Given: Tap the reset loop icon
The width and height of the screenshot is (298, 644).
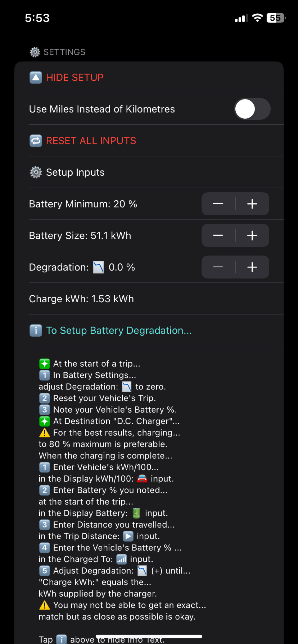Looking at the screenshot, I should [x=36, y=141].
